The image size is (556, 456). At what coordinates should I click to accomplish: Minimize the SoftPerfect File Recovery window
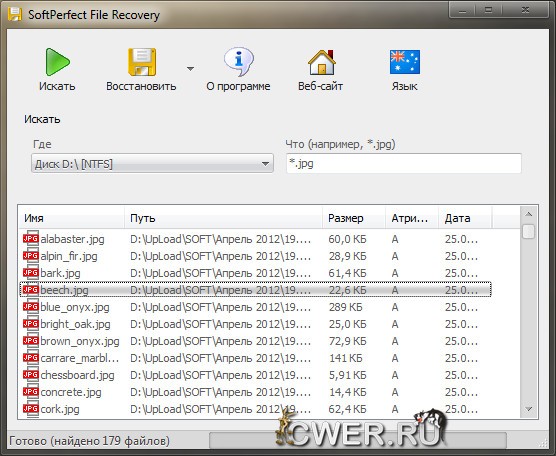[462, 11]
